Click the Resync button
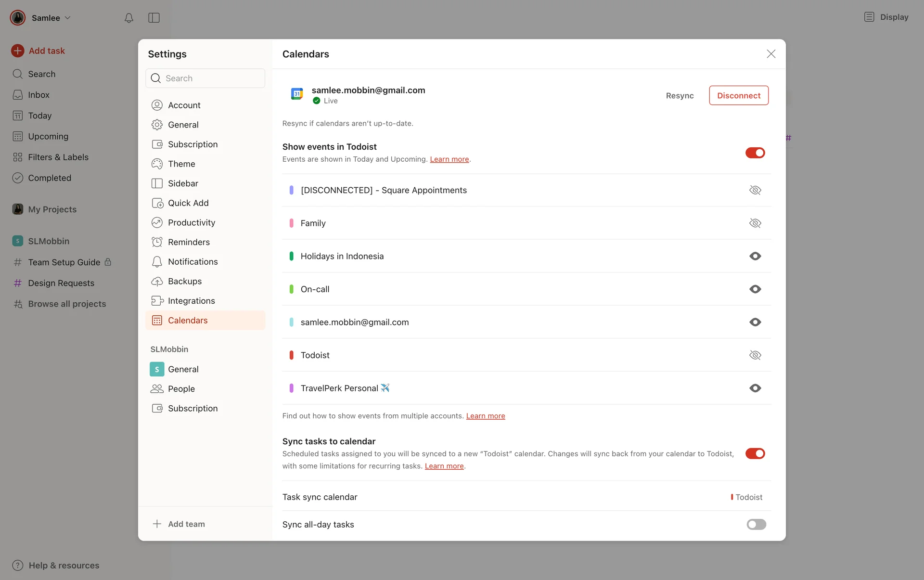The width and height of the screenshot is (924, 580). (680, 95)
